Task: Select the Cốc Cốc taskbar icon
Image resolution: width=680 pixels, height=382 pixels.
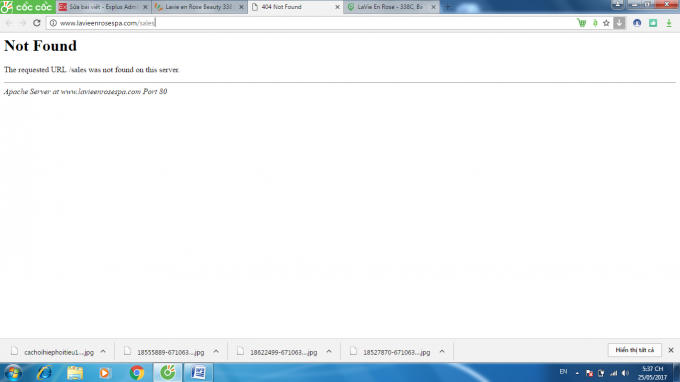Action: [x=168, y=372]
